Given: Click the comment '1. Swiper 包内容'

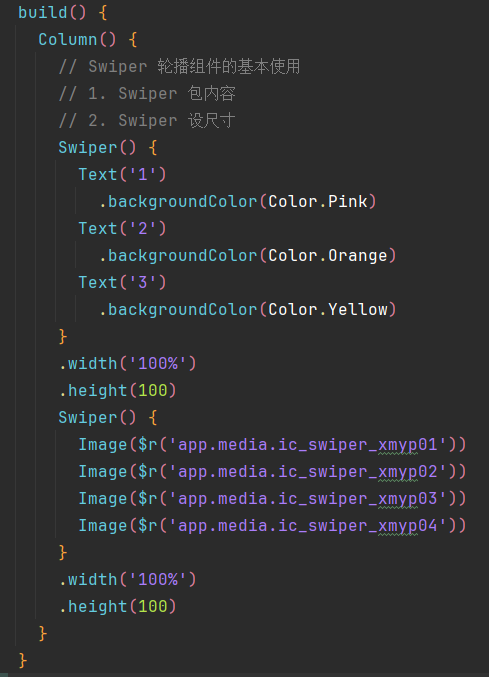Looking at the screenshot, I should tap(147, 94).
